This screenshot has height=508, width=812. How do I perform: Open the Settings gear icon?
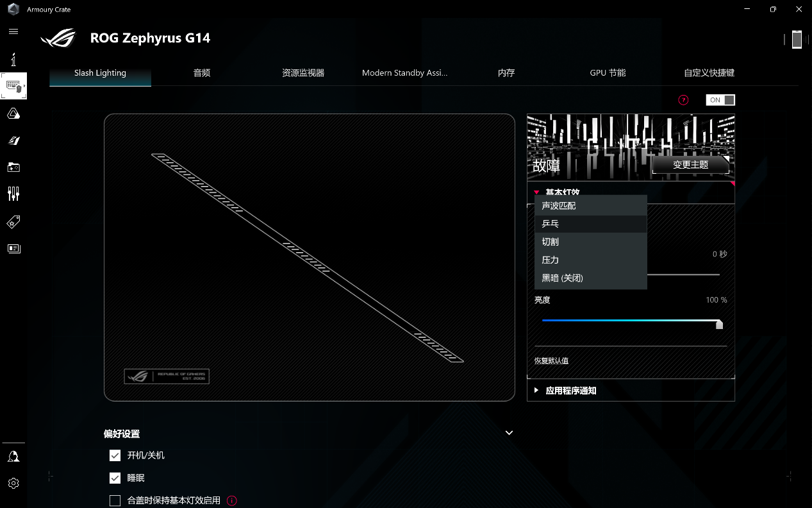coord(13,483)
